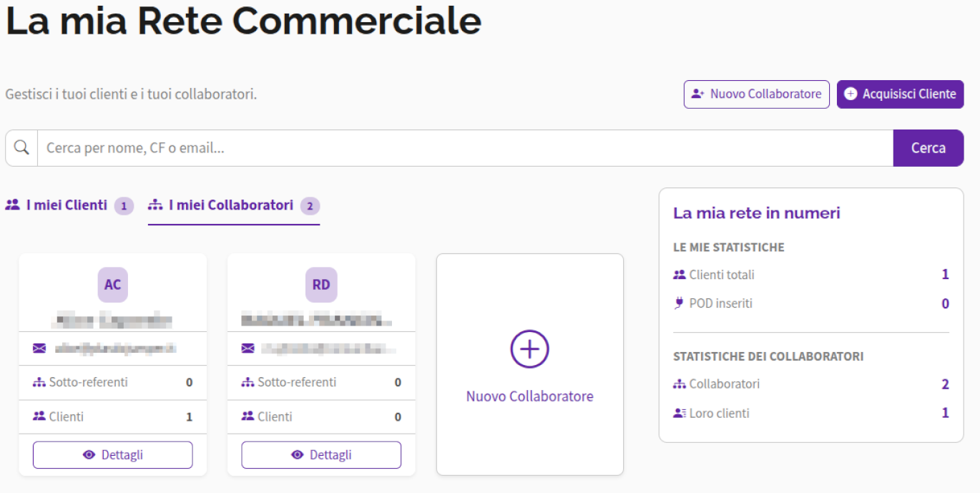Select the I miei Collaboratori tab
Viewport: 980px width, 493px height.
[234, 205]
